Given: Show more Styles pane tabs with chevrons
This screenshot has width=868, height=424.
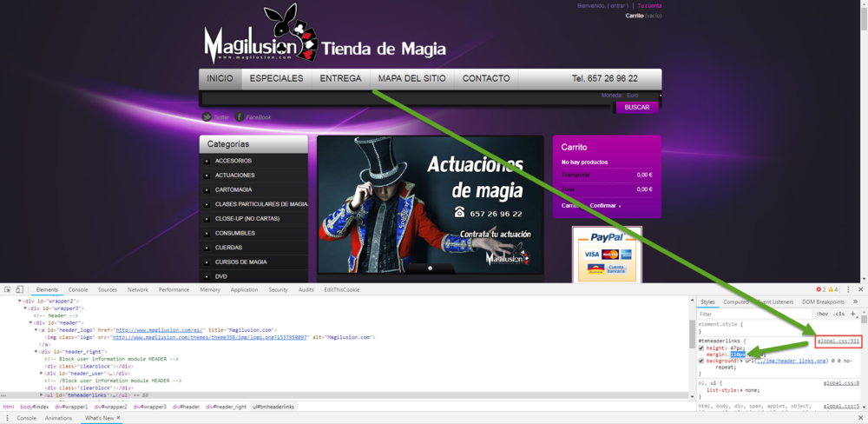Looking at the screenshot, I should (855, 301).
